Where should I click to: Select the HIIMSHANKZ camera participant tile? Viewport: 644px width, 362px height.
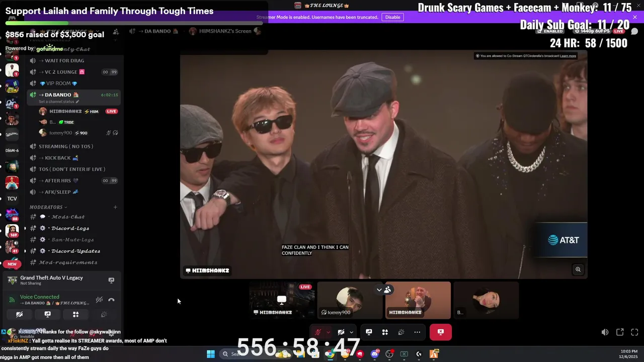418,300
